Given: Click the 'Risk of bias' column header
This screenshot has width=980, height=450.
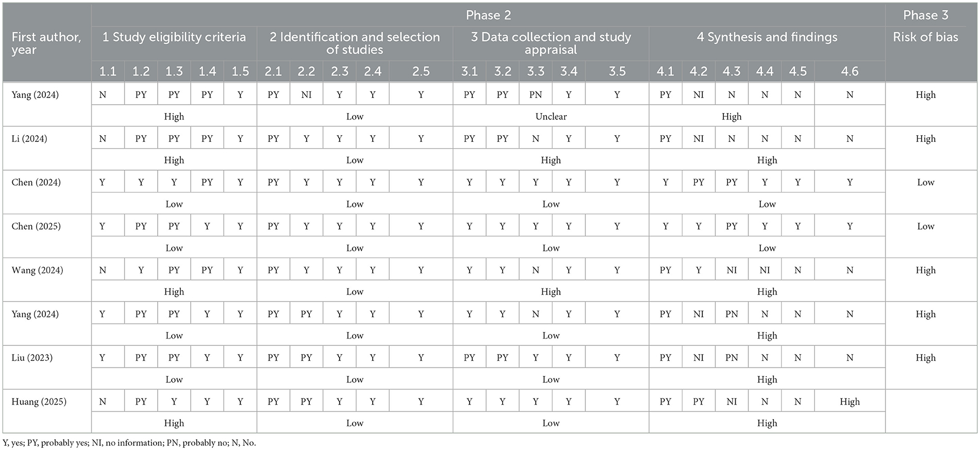Looking at the screenshot, I should pos(925,37).
